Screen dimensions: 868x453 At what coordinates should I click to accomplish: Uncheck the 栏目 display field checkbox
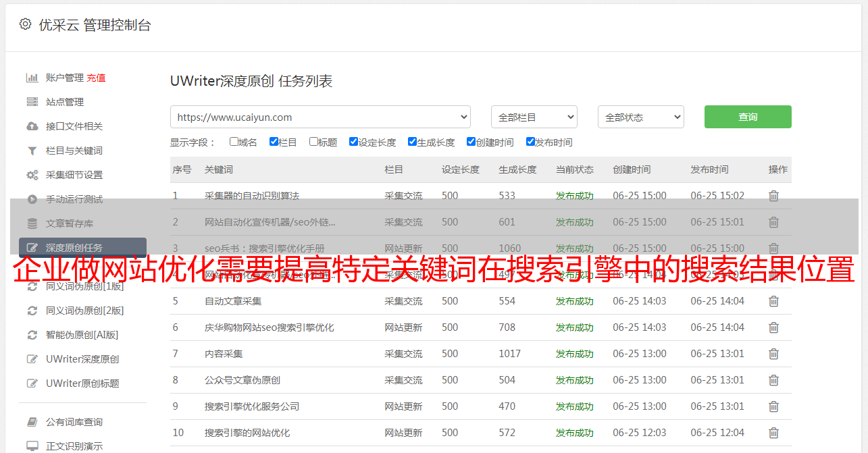274,142
